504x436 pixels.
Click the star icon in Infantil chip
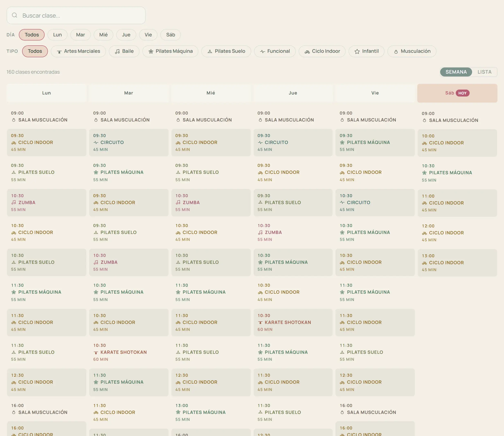357,52
